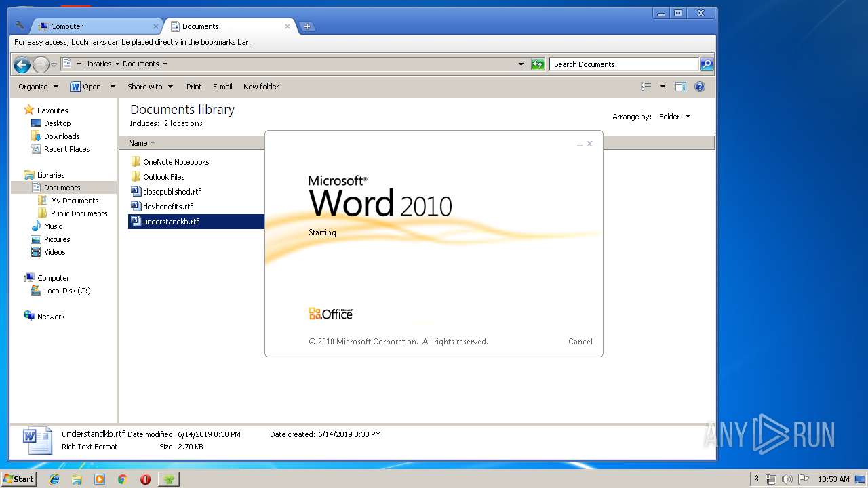Open Public Documents in navigation tree

click(79, 213)
